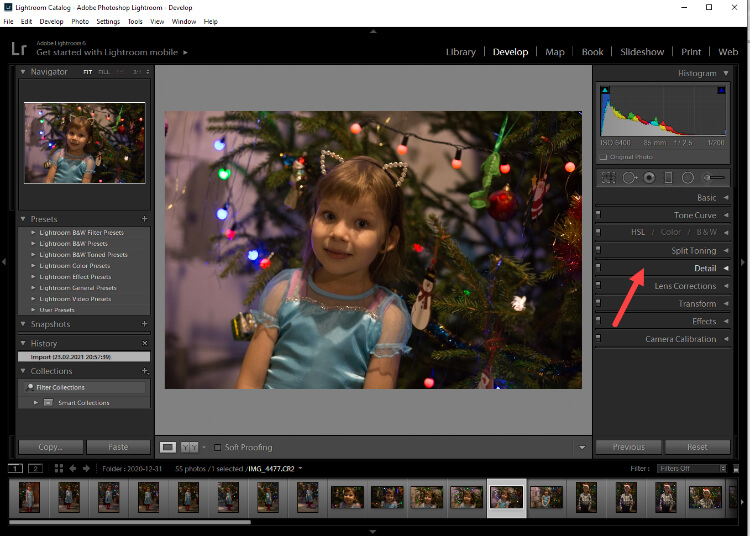Switch to the Library module
The height and width of the screenshot is (536, 750).
tap(461, 52)
